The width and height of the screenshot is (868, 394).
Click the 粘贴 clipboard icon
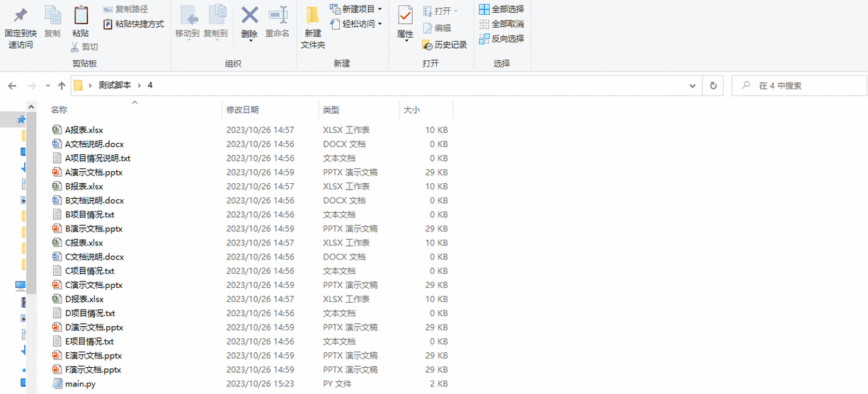click(x=81, y=16)
